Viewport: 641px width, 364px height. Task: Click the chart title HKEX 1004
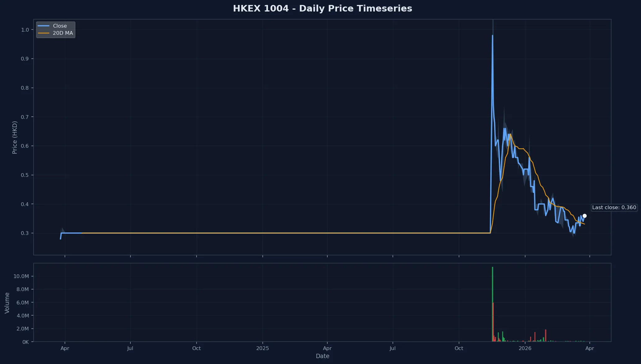pyautogui.click(x=322, y=8)
